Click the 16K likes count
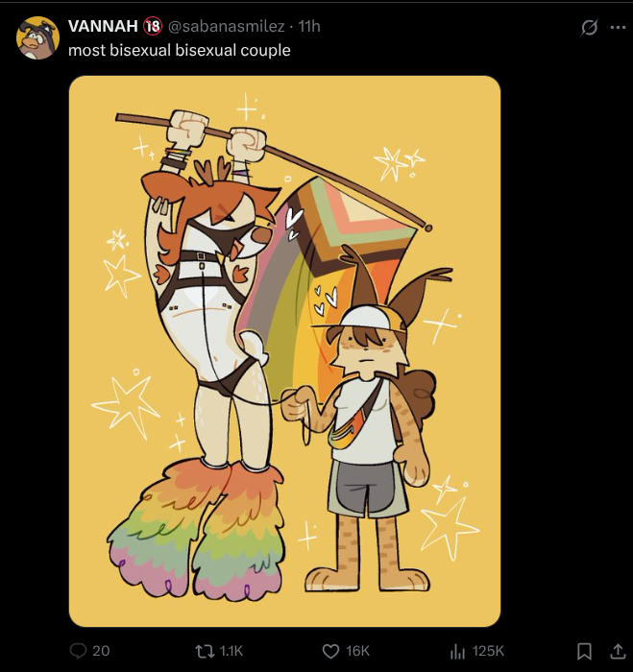This screenshot has height=672, width=633. [357, 652]
